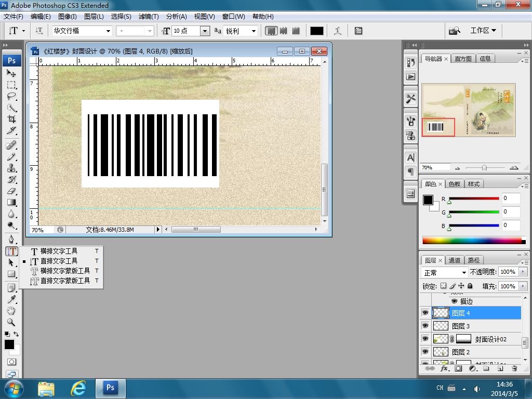Viewport: 532px width, 399px height.
Task: Select the Slice tool
Action: pos(11,130)
